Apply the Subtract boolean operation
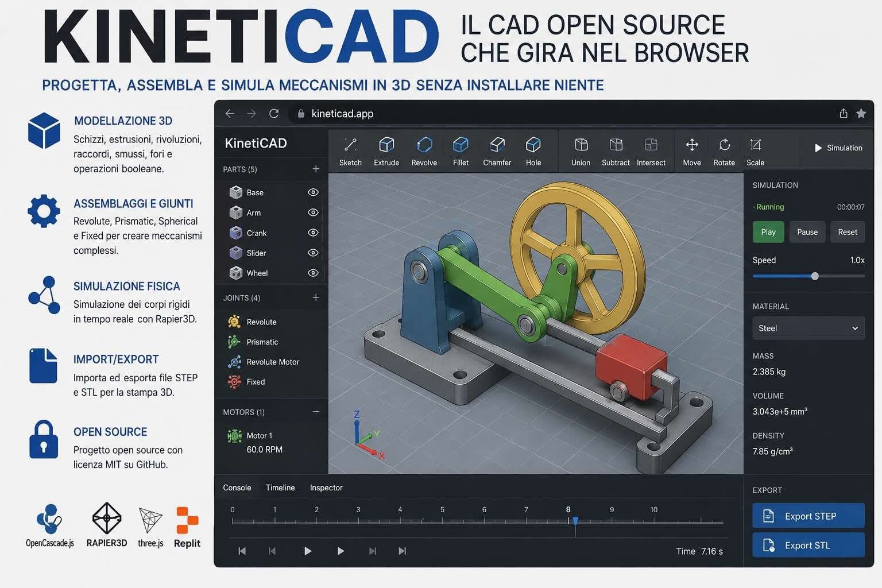Viewport: 882px width, 588px height. coord(616,152)
